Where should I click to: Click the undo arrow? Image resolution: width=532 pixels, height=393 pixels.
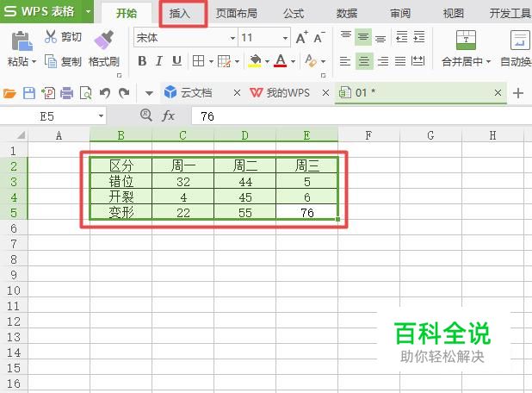(105, 93)
